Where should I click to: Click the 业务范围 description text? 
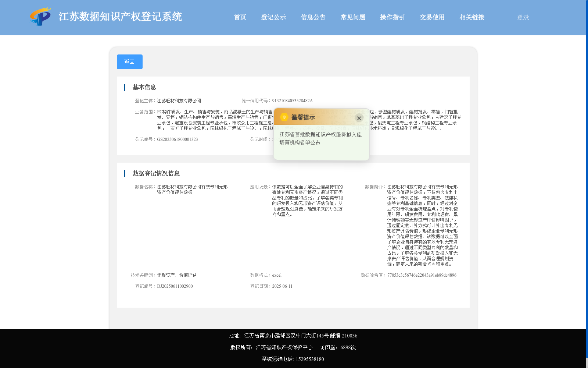click(x=309, y=120)
